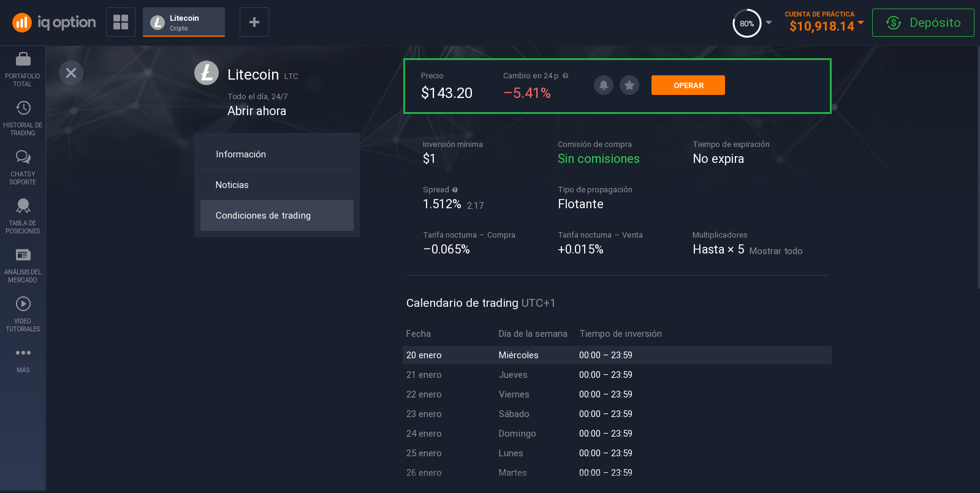Viewport: 980px width, 493px height.
Task: Click the 80% progress circle
Action: pyautogui.click(x=746, y=23)
